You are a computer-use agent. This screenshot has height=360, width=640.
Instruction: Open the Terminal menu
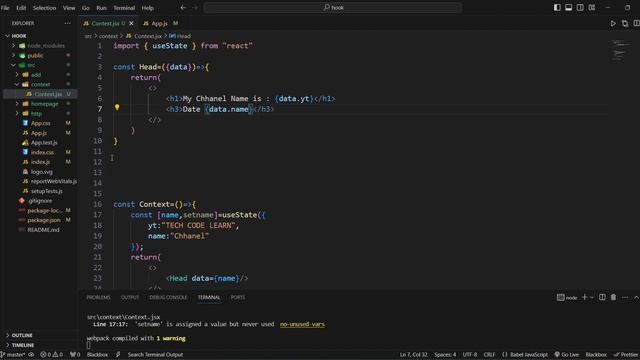124,8
